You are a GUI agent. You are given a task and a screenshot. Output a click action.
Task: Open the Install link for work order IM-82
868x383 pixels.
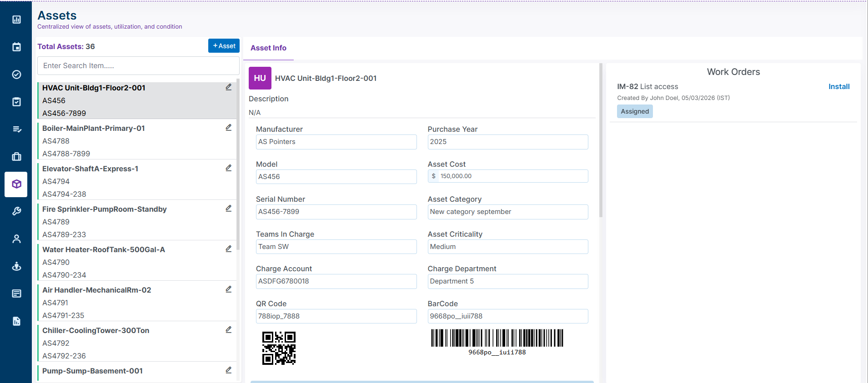click(838, 87)
